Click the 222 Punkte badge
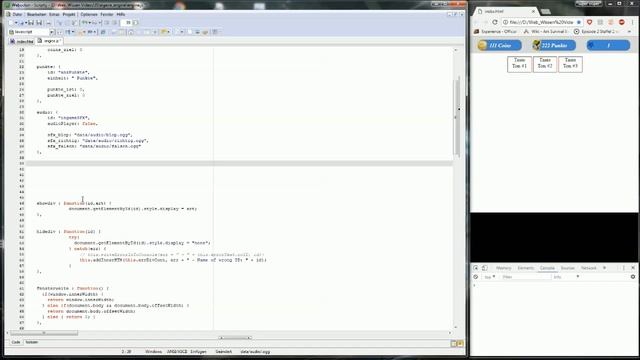Viewport: 640px width, 360px height. pyautogui.click(x=554, y=45)
